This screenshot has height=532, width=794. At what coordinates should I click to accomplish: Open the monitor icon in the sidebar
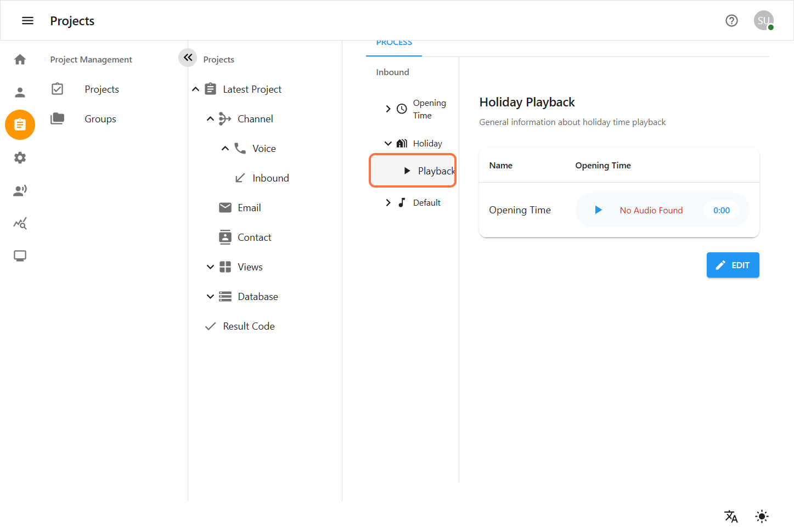click(x=20, y=256)
